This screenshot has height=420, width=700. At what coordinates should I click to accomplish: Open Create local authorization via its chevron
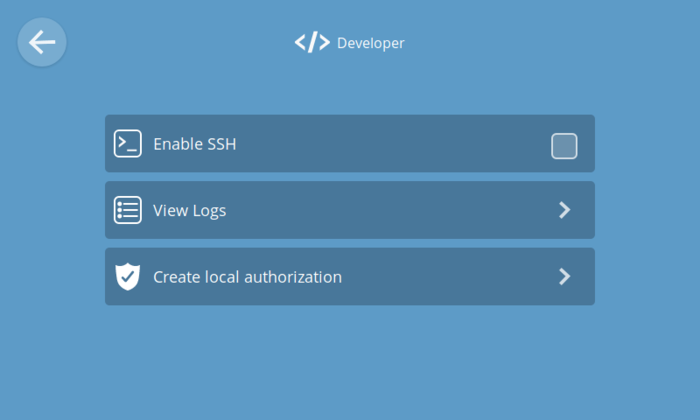(x=564, y=277)
